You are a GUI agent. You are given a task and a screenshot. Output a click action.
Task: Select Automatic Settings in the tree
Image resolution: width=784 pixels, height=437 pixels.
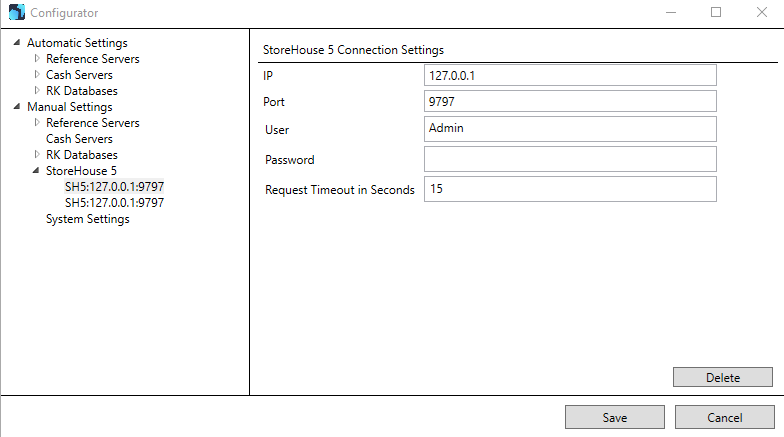coord(77,43)
